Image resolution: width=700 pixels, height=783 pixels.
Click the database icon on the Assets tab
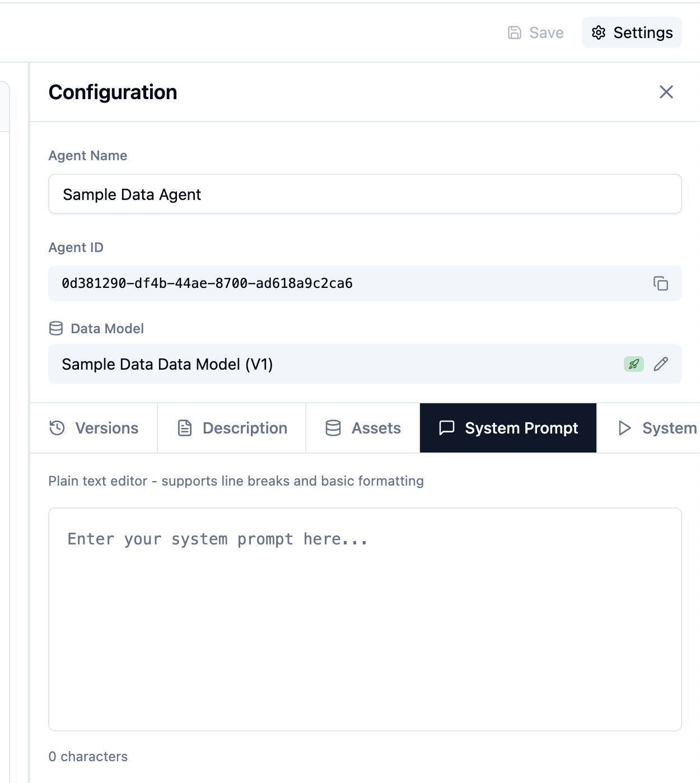pyautogui.click(x=333, y=428)
